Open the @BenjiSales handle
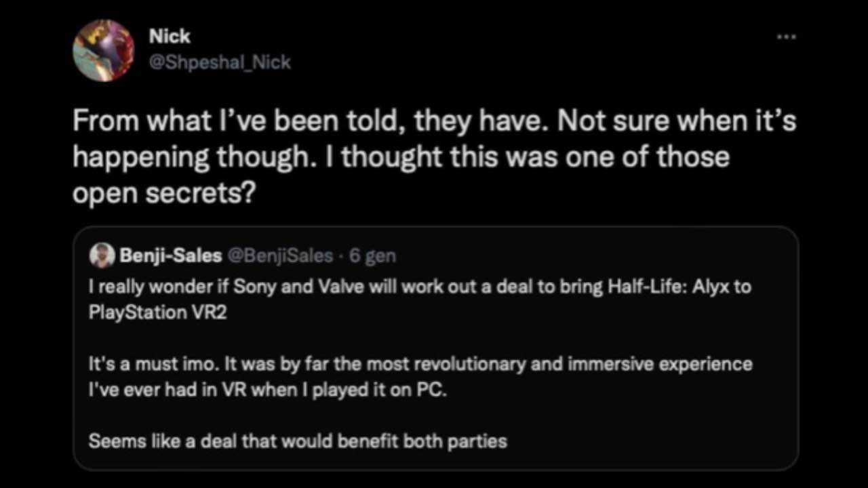 tap(280, 256)
